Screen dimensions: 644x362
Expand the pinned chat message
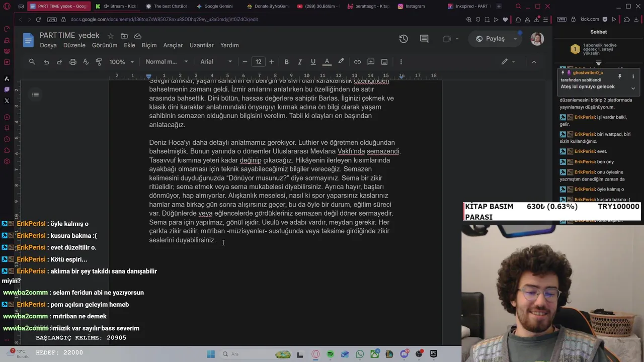point(633,88)
